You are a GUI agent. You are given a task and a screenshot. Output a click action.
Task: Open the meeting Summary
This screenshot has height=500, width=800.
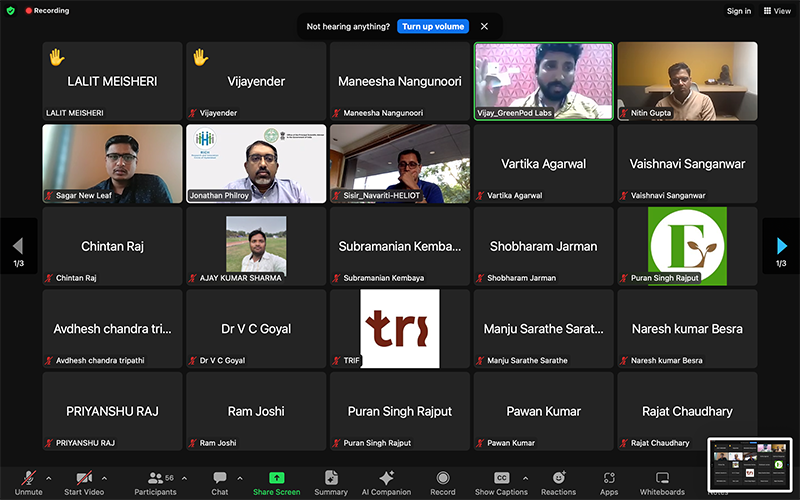[331, 478]
